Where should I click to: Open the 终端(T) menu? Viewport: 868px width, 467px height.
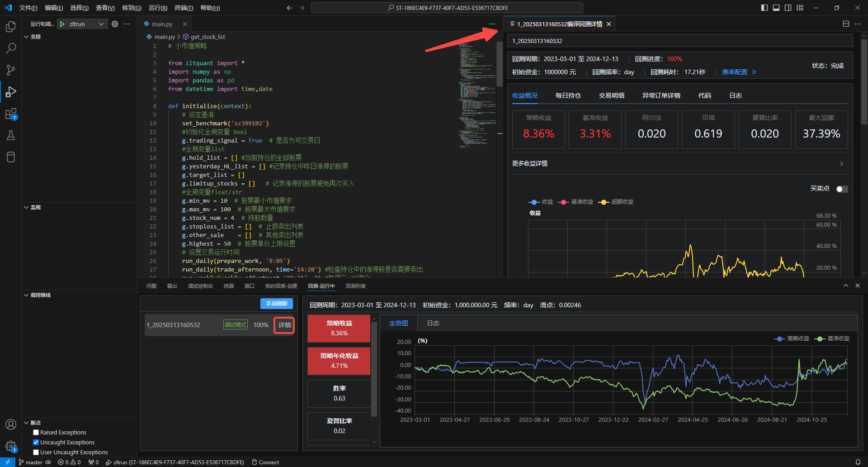(184, 8)
